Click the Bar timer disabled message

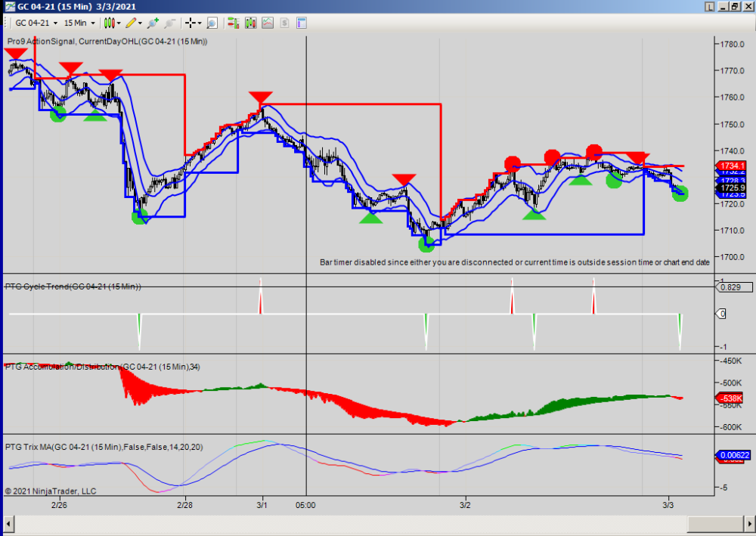point(514,262)
